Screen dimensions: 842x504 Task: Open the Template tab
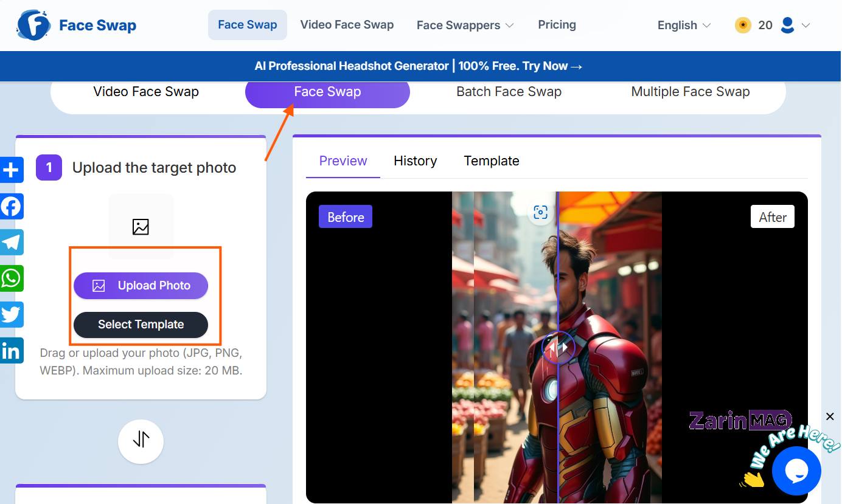492,161
